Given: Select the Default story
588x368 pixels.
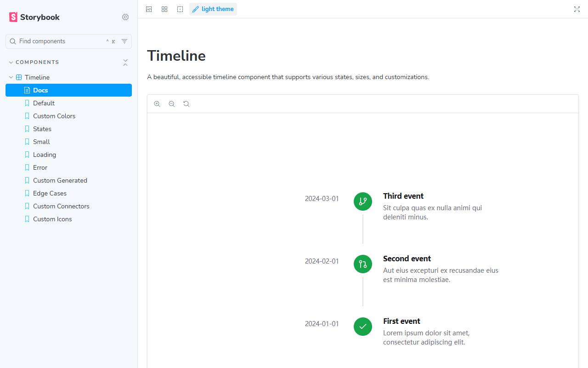Looking at the screenshot, I should pyautogui.click(x=68, y=103).
